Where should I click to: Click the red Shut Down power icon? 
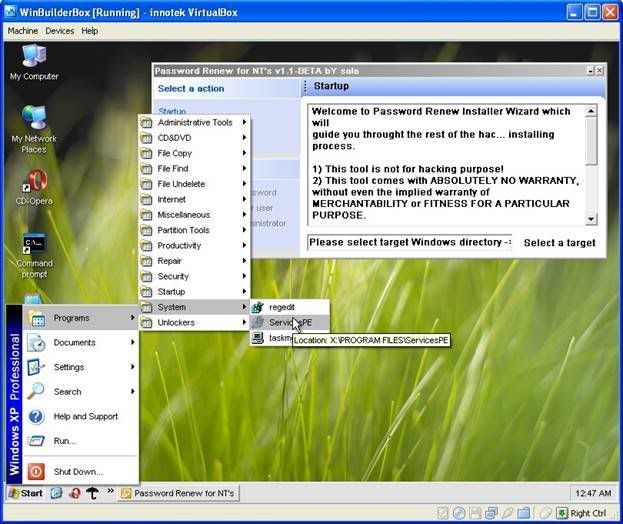tap(36, 472)
